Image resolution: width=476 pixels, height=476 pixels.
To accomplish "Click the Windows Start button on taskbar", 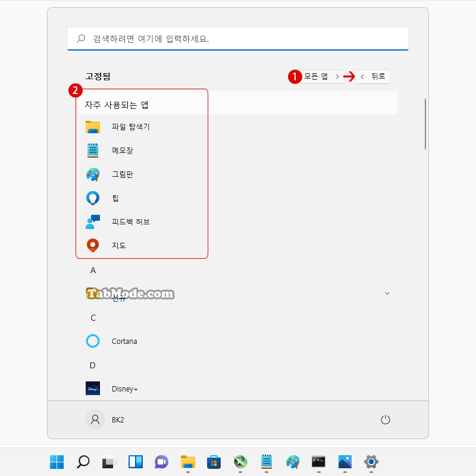I will click(57, 462).
